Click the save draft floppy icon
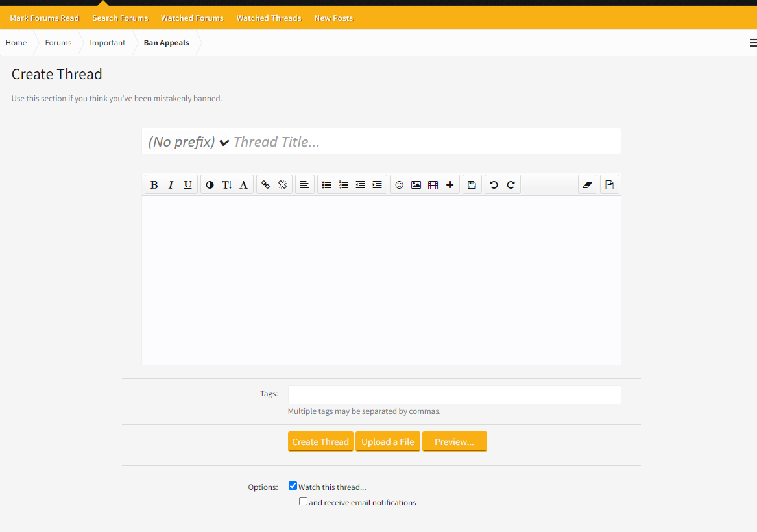The height and width of the screenshot is (532, 757). 472,185
